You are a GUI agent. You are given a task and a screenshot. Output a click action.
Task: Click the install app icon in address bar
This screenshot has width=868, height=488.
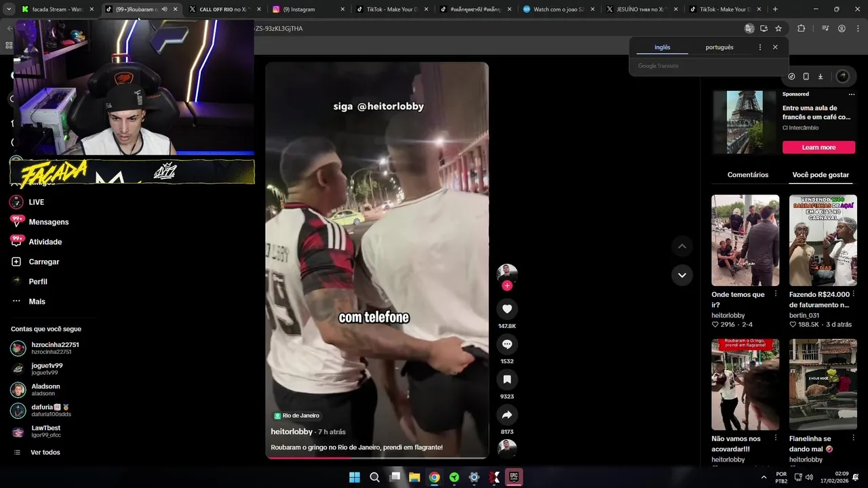point(764,28)
